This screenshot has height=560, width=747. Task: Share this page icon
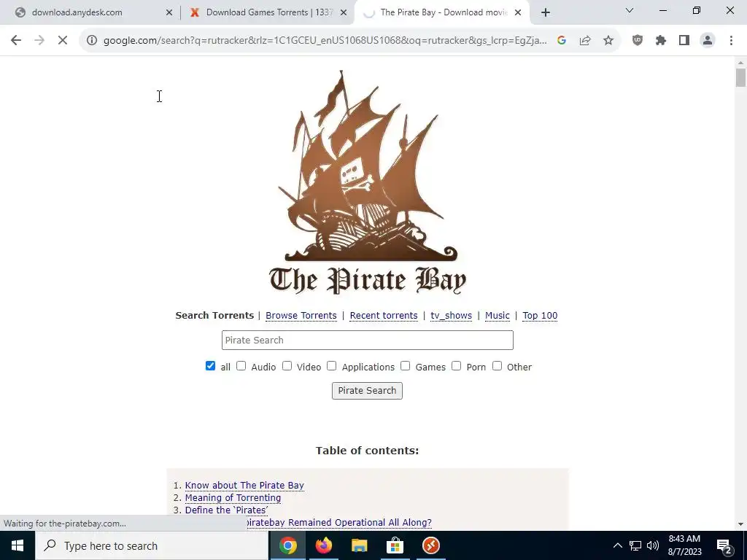point(585,41)
